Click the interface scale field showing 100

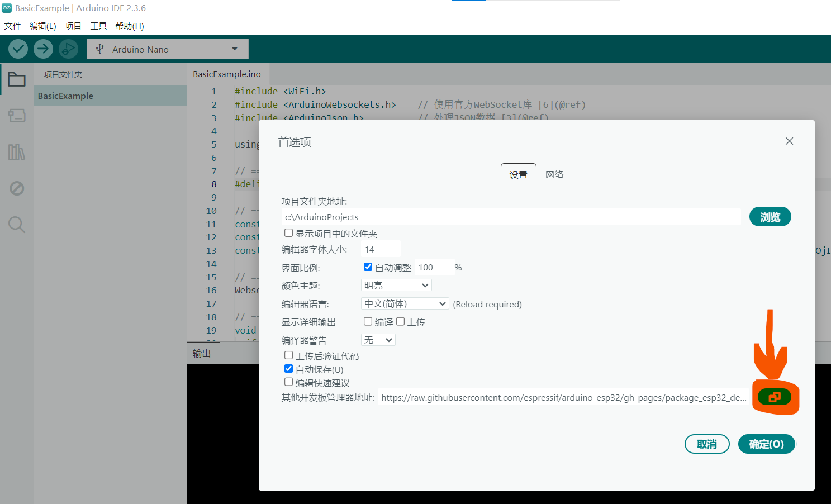[434, 268]
